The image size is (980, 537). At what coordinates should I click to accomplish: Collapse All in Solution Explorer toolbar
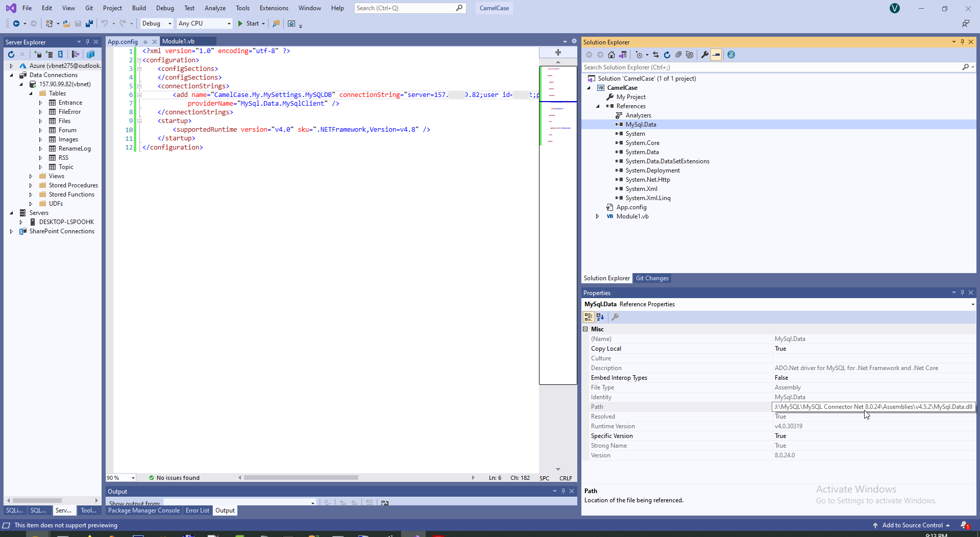678,55
